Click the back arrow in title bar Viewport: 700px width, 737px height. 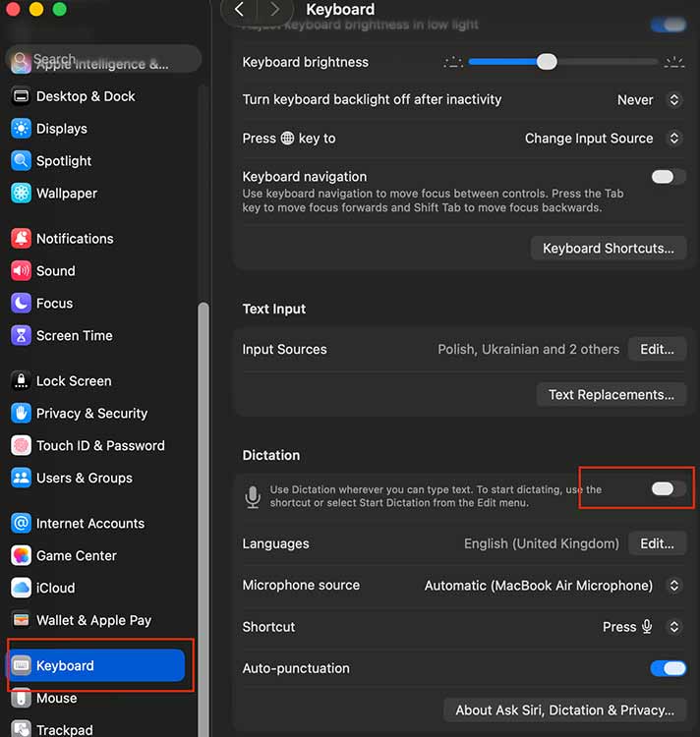[x=239, y=10]
